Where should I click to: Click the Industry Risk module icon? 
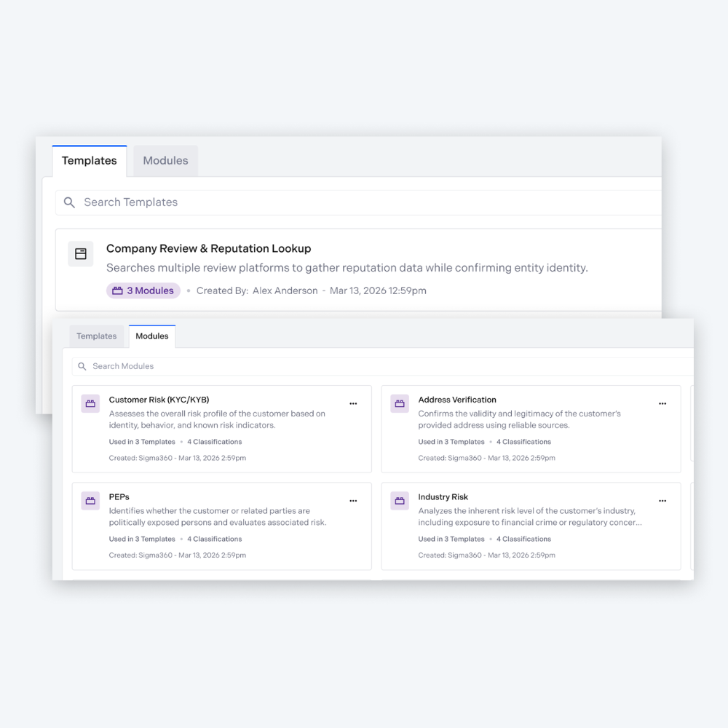(400, 501)
